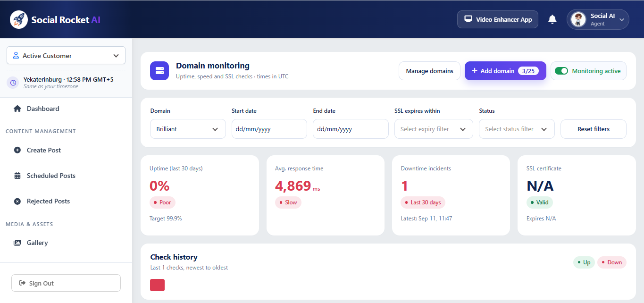Click the End date input field

click(x=351, y=129)
